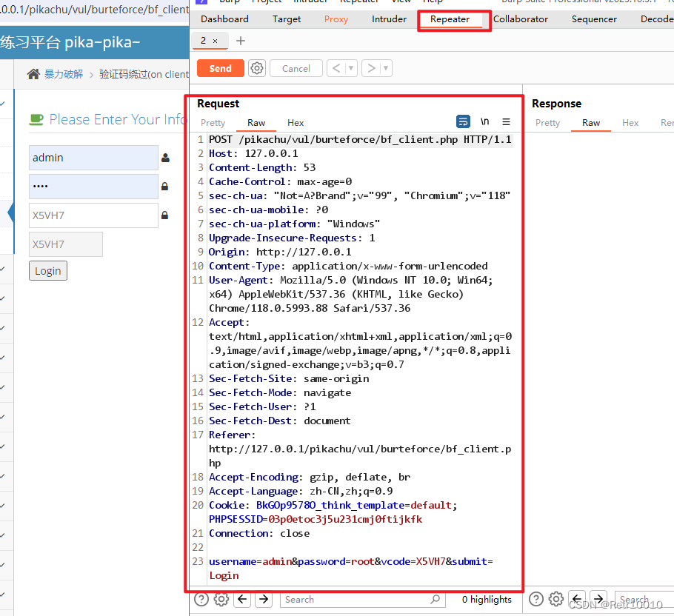The image size is (674, 616).
Task: Click user icon beside admin field
Action: [165, 158]
